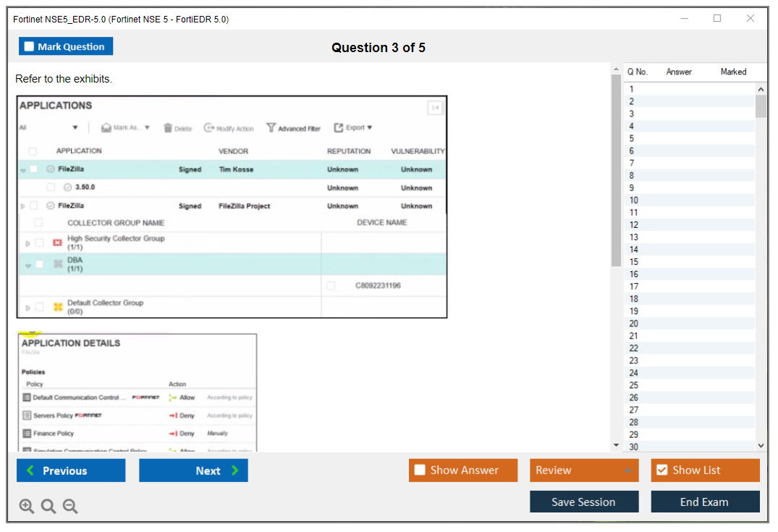
Task: Click the question list vertical scrollbar thumb
Action: coord(761,106)
